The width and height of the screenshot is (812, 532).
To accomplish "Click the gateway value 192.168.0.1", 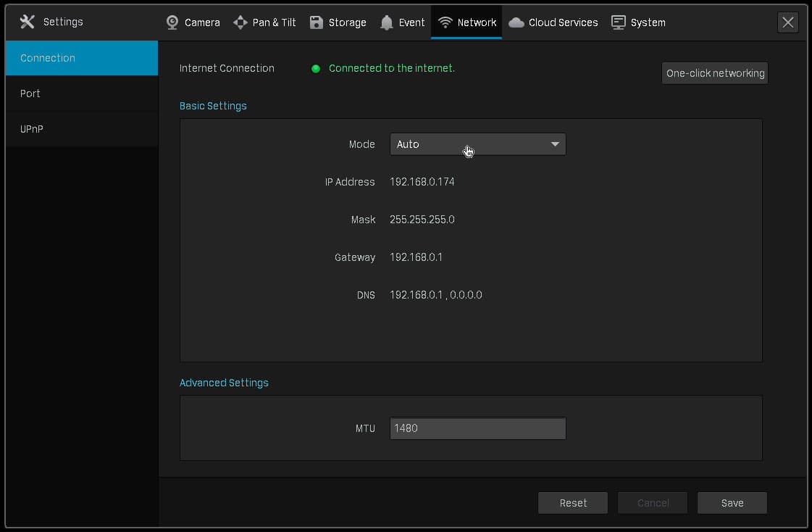I will (x=416, y=257).
